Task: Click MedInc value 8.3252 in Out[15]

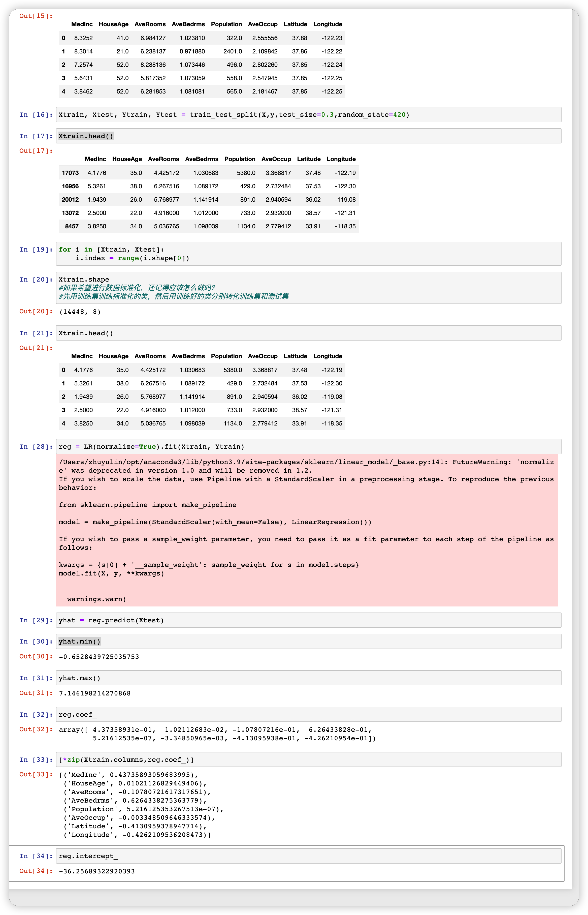Action: point(83,38)
